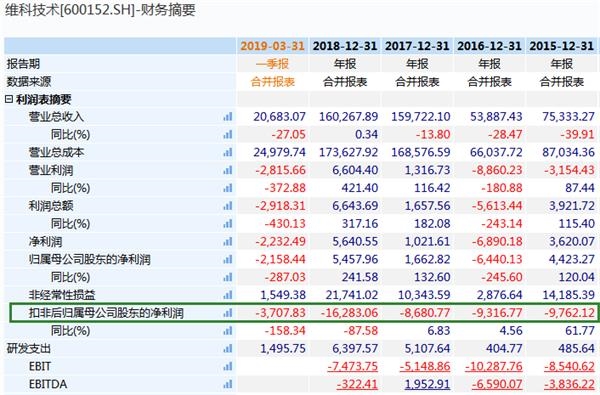The height and width of the screenshot is (395, 600).
Task: Select the 营业利润 row label
Action: [x=51, y=170]
